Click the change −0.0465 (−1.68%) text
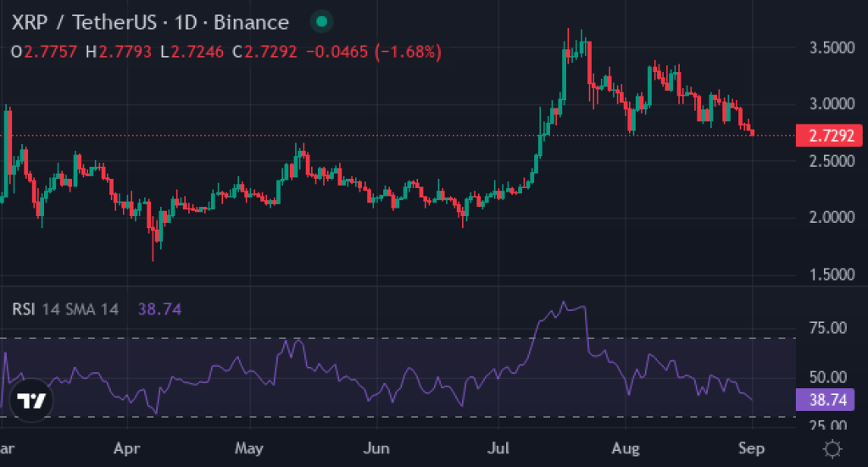This screenshot has height=467, width=868. coord(374,52)
